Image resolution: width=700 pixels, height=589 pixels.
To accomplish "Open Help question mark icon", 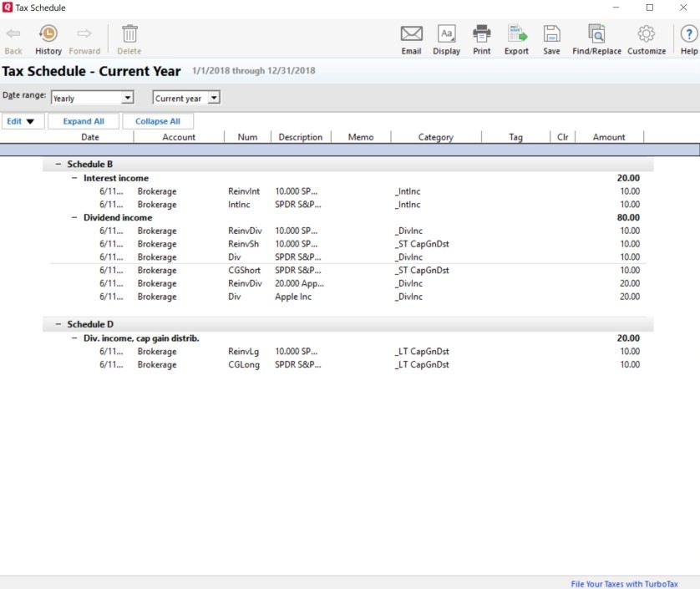I will pyautogui.click(x=688, y=34).
